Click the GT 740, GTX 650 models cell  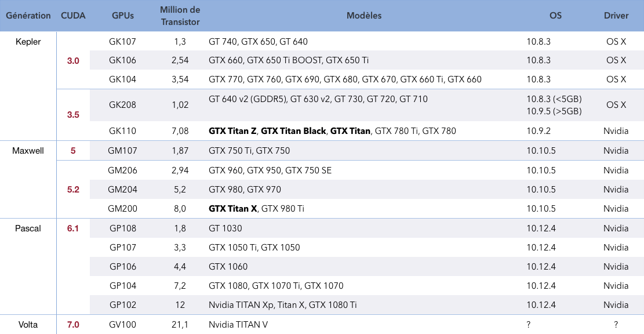coord(258,42)
